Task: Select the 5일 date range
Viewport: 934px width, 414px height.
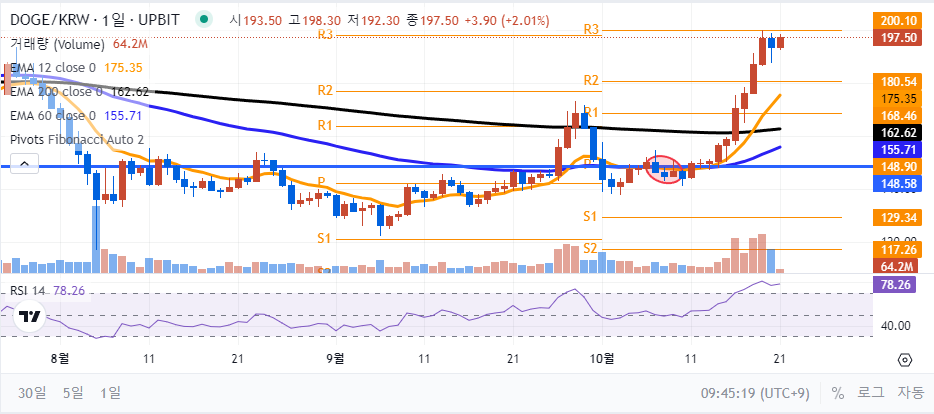Action: tap(73, 393)
